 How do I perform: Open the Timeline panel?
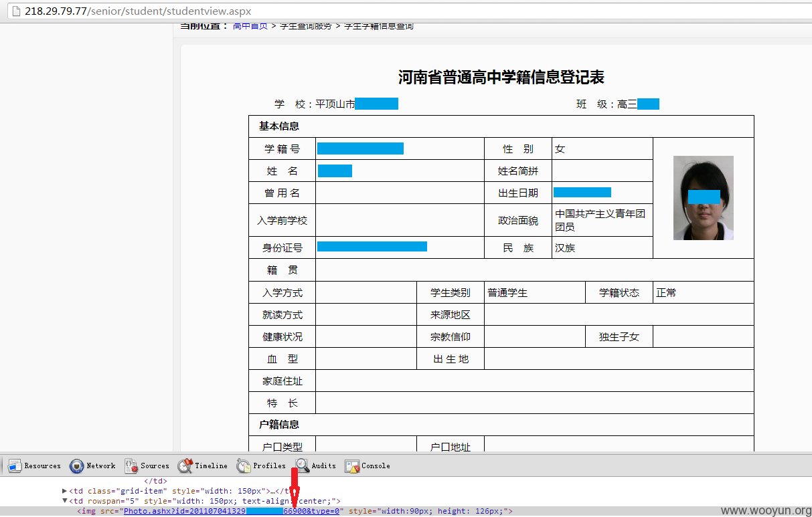pos(202,466)
